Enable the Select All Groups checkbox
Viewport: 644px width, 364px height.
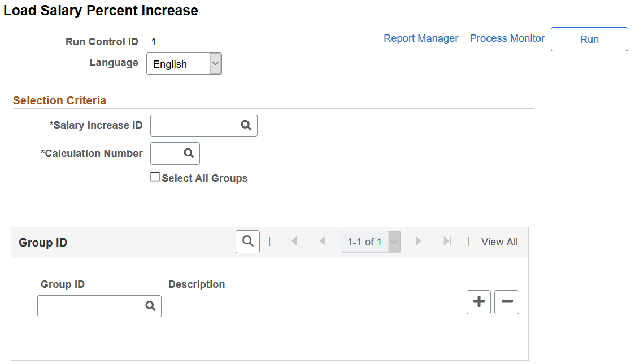pyautogui.click(x=155, y=176)
